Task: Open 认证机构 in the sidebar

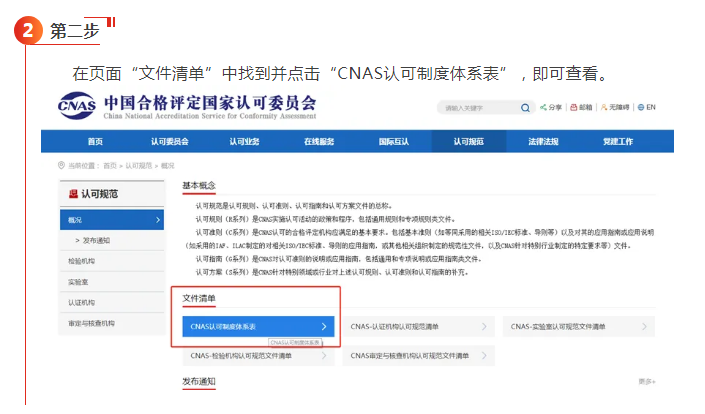Action: (x=112, y=303)
